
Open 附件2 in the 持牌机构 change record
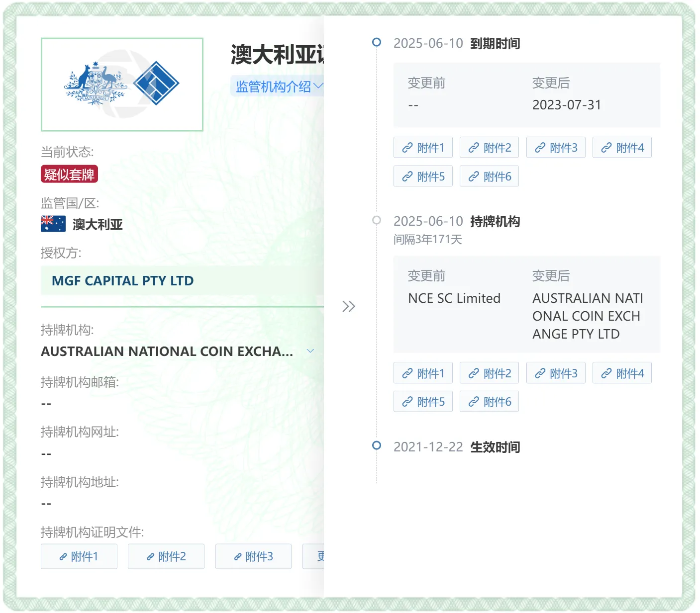(490, 373)
